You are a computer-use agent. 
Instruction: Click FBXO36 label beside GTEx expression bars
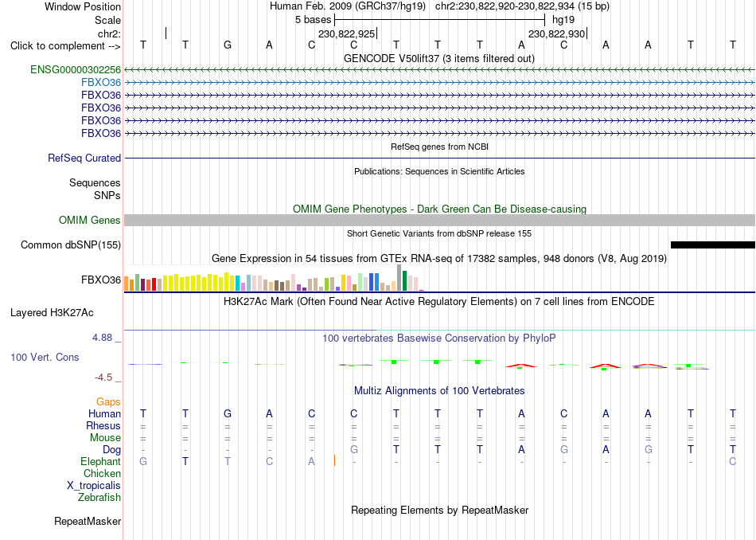point(101,280)
